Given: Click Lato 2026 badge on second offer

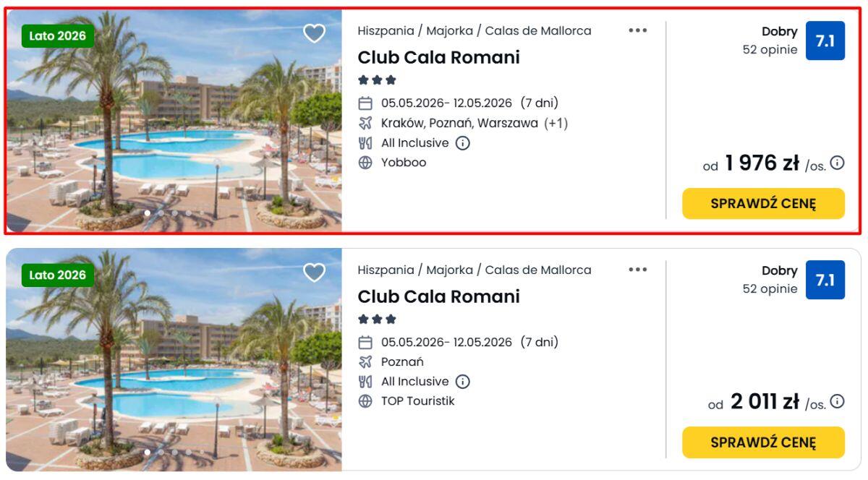Looking at the screenshot, I should [58, 275].
